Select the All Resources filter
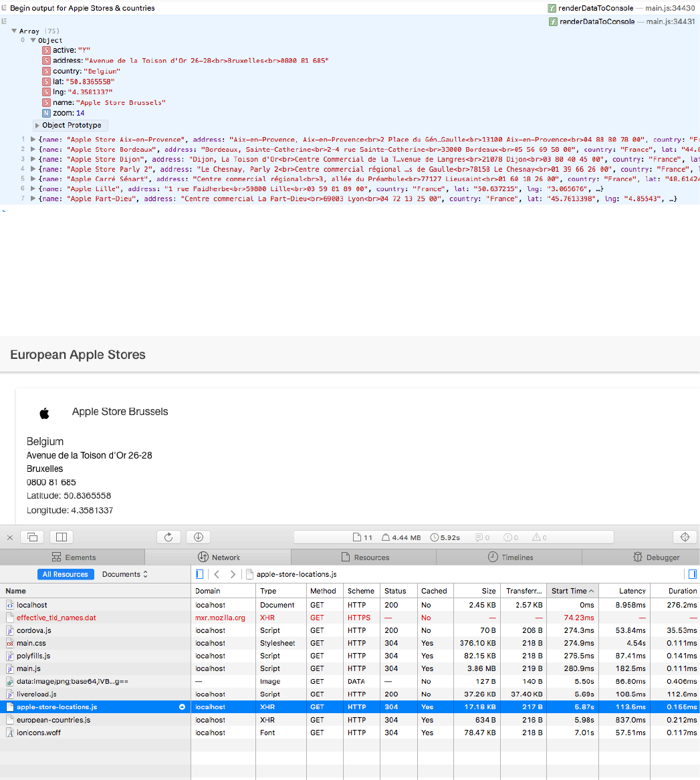This screenshot has height=780, width=700. click(65, 574)
